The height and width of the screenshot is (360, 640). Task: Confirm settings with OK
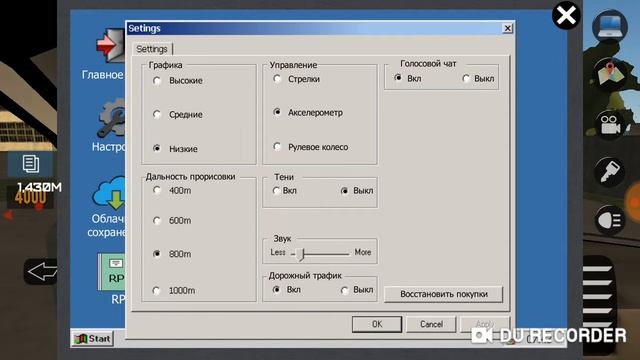click(x=377, y=324)
